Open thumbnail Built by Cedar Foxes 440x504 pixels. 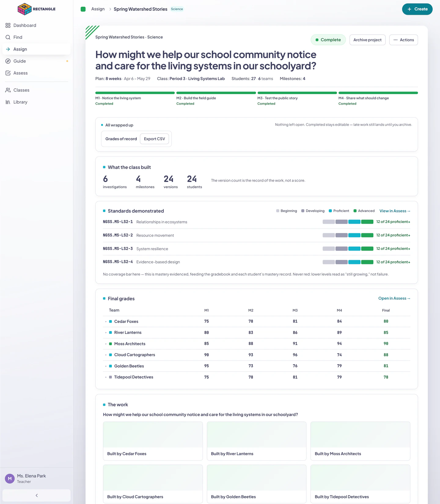(x=153, y=441)
